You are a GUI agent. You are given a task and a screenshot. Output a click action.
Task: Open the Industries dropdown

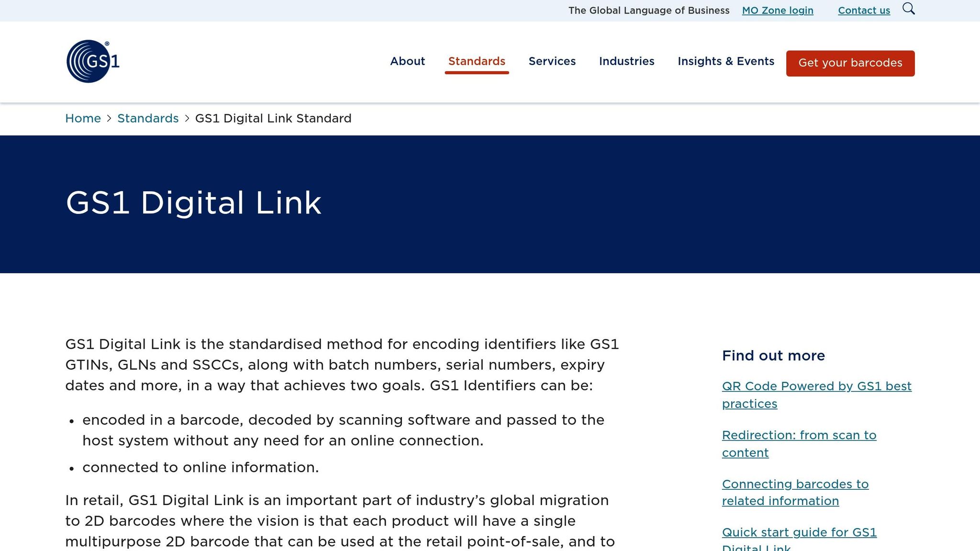[627, 61]
